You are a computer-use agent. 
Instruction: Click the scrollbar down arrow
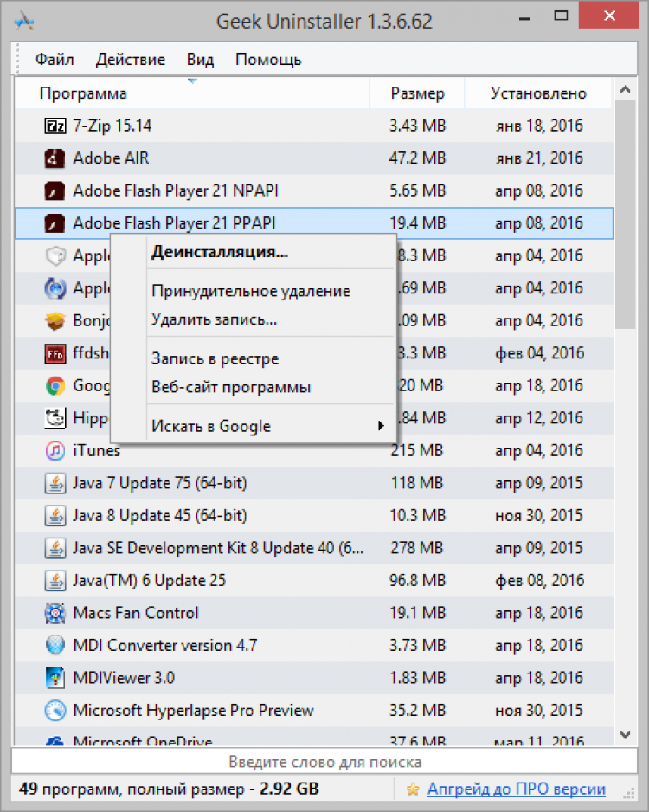tap(625, 734)
